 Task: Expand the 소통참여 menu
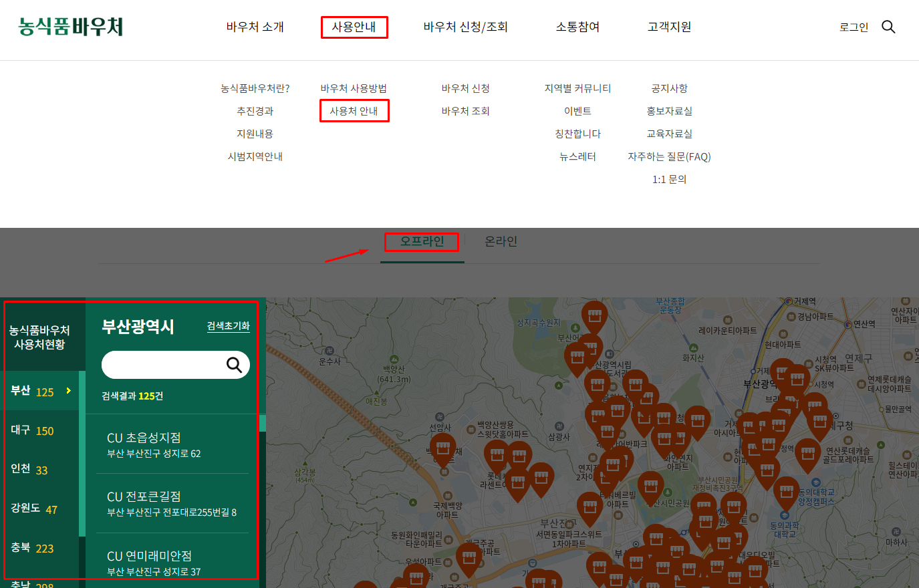(x=577, y=26)
